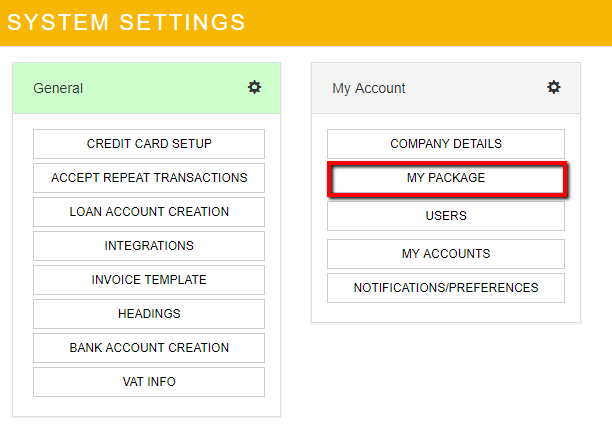This screenshot has height=448, width=612.
Task: Click the General panel gear icon
Action: pos(254,88)
